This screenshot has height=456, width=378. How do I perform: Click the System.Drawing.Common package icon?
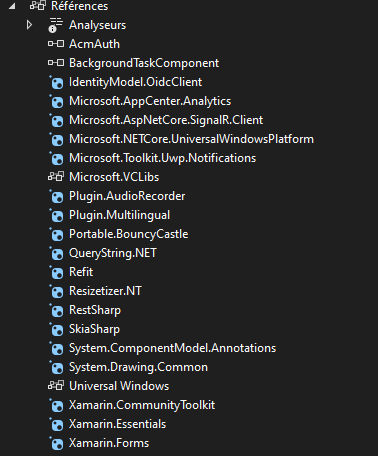(x=57, y=367)
